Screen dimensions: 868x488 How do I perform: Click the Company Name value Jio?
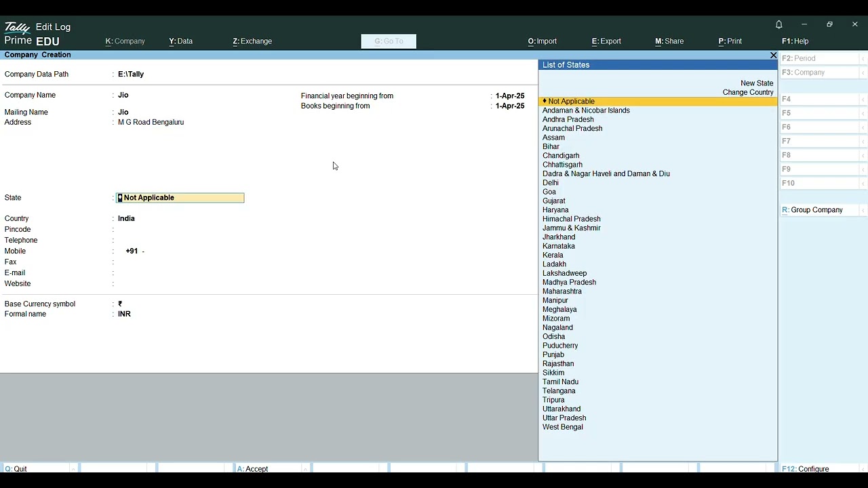(123, 96)
